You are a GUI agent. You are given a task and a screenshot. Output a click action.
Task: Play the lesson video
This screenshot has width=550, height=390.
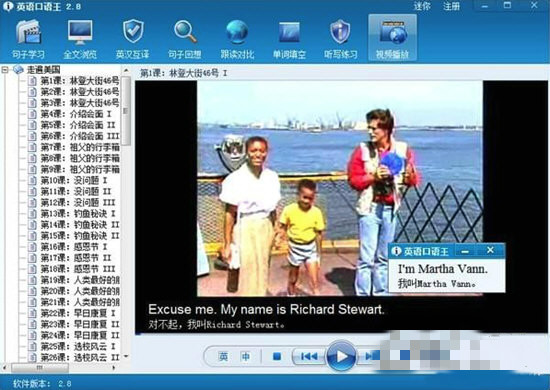pyautogui.click(x=342, y=356)
